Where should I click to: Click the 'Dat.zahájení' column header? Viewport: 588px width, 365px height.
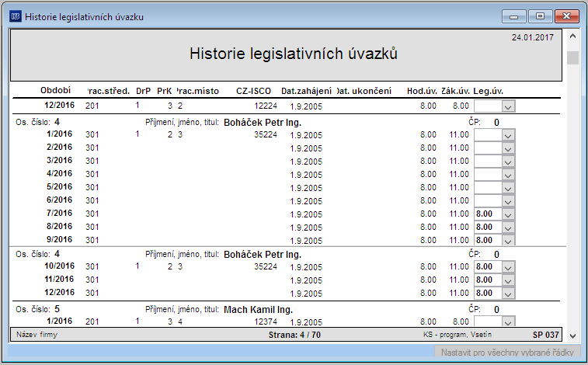click(306, 91)
